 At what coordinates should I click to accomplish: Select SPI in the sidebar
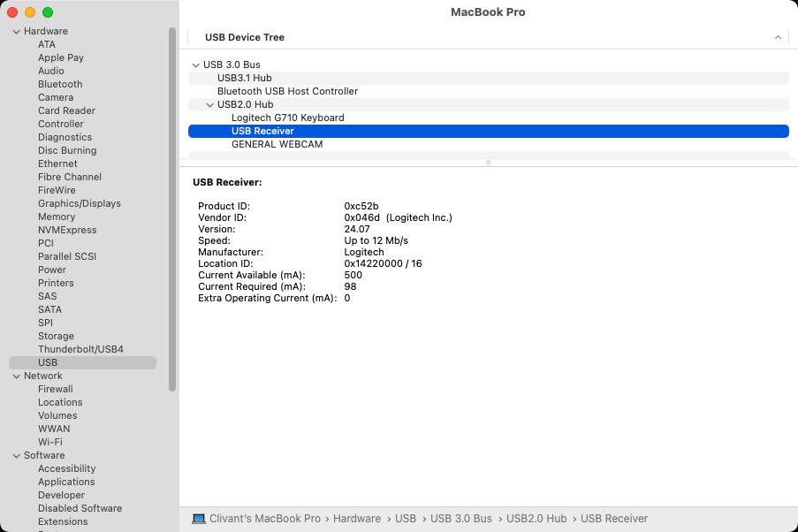coord(45,323)
